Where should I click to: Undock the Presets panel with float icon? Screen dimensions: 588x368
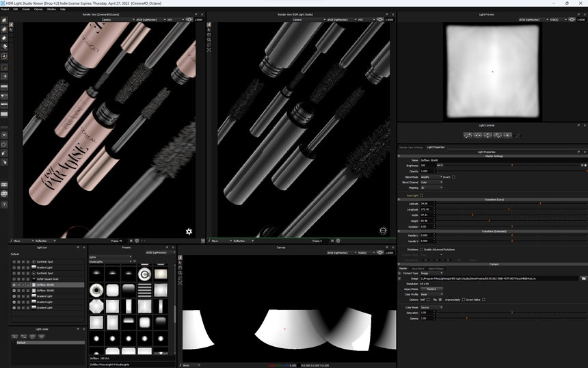click(x=167, y=247)
